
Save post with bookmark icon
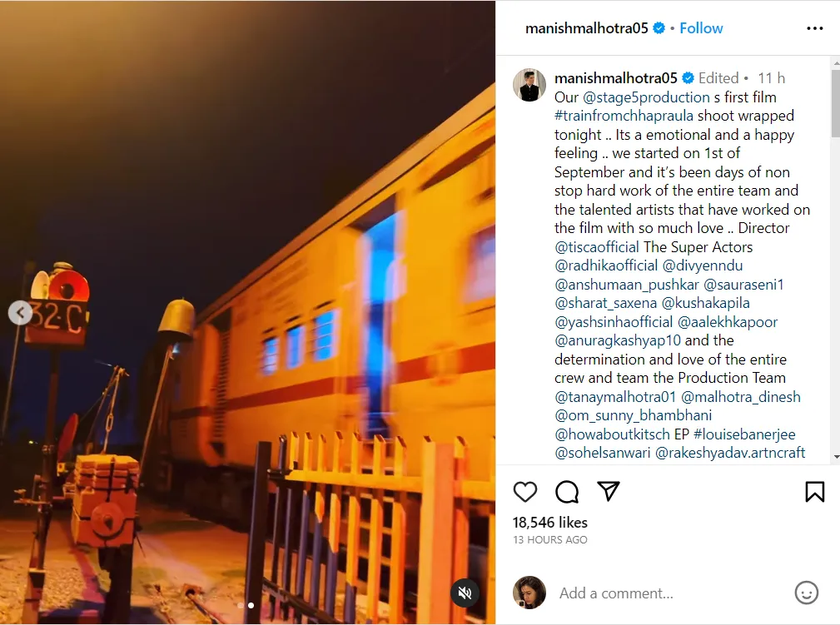tap(815, 492)
